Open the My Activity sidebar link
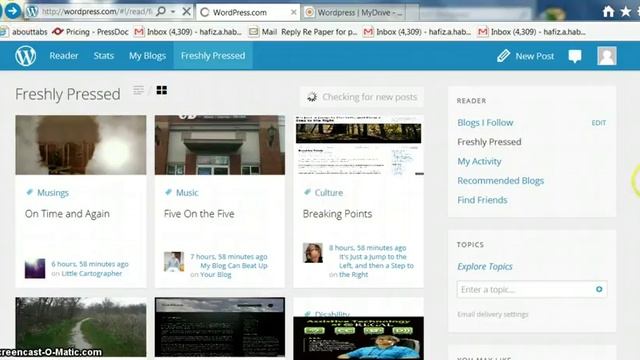Image resolution: width=640 pixels, height=360 pixels. point(479,161)
